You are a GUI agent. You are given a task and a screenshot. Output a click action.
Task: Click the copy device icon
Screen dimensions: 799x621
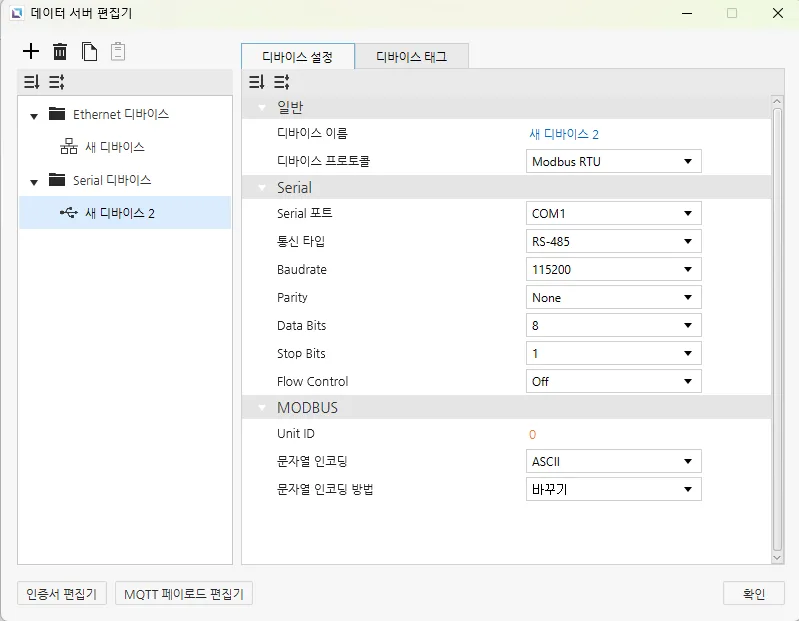(89, 51)
